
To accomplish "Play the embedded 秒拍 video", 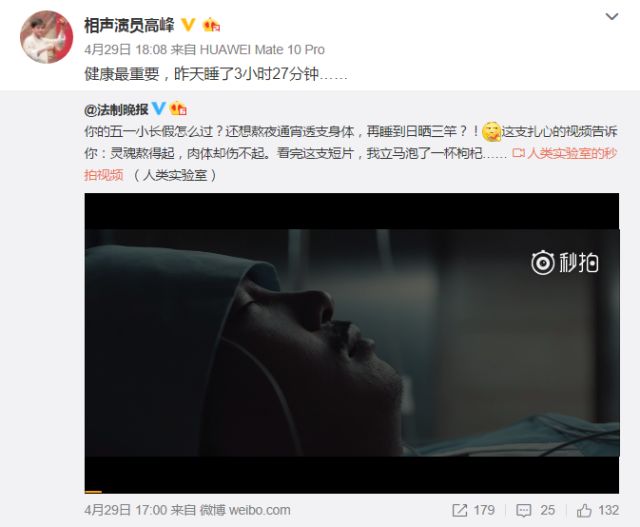I will [x=352, y=343].
